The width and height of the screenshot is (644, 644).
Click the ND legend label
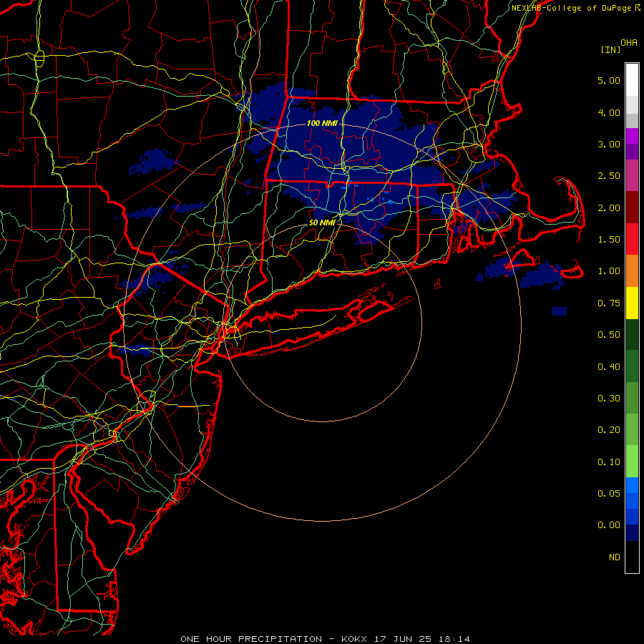(615, 557)
